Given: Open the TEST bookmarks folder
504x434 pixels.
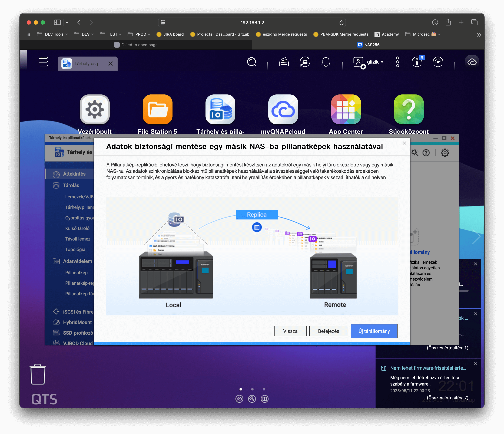Looking at the screenshot, I should pos(111,34).
